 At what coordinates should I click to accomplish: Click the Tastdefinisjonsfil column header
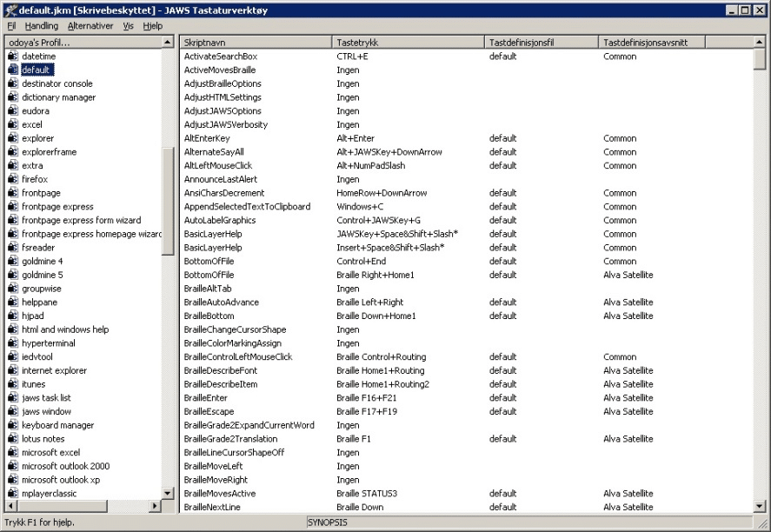pos(541,42)
